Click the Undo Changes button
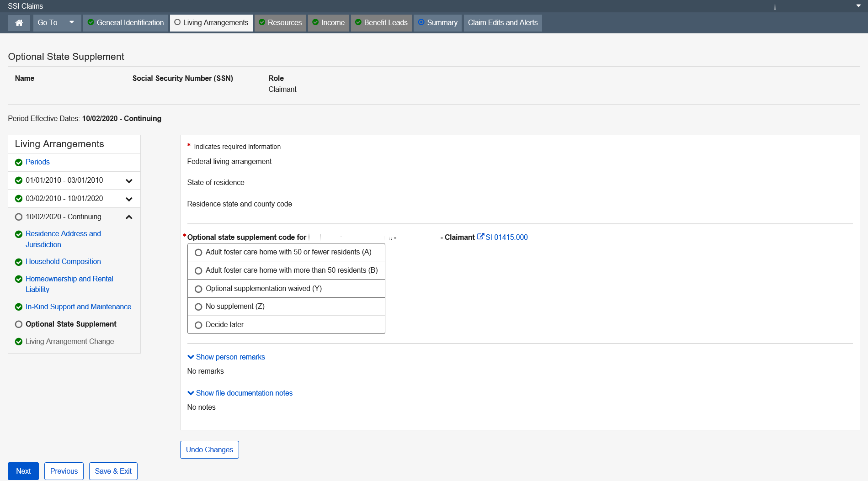 209,449
